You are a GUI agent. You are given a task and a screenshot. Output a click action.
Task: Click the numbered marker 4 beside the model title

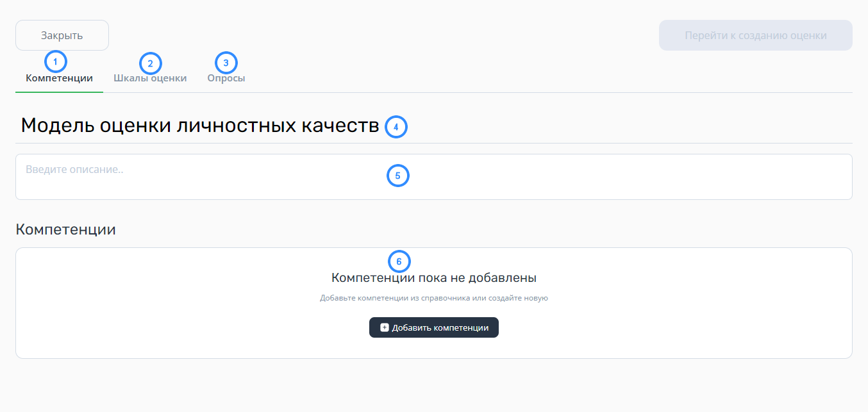pyautogui.click(x=396, y=127)
